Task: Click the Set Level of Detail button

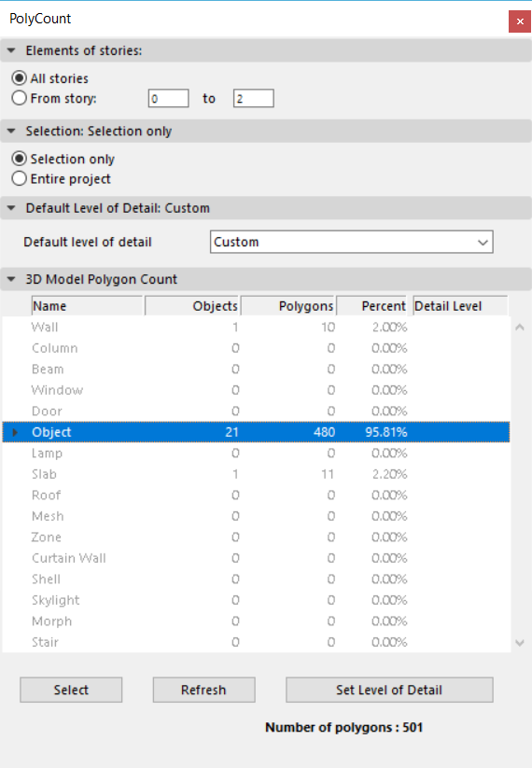Action: click(389, 690)
